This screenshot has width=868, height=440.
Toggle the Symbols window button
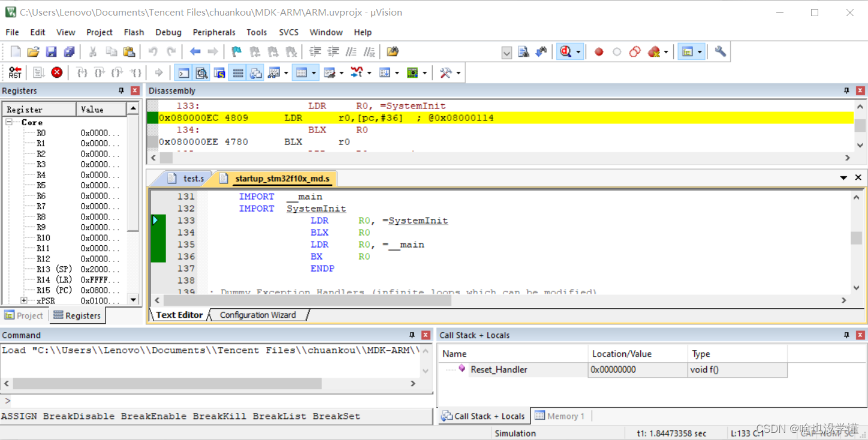coord(219,73)
